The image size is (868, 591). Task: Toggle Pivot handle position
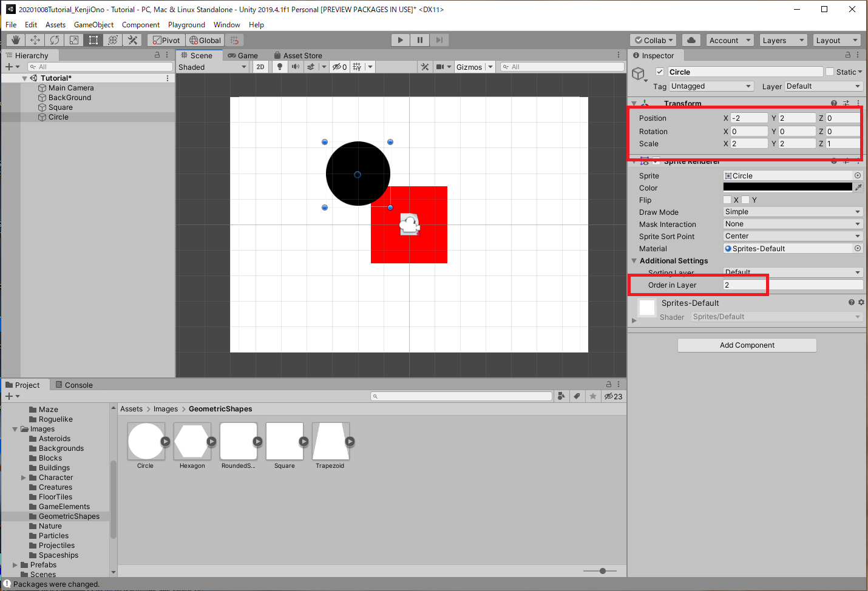pyautogui.click(x=166, y=40)
